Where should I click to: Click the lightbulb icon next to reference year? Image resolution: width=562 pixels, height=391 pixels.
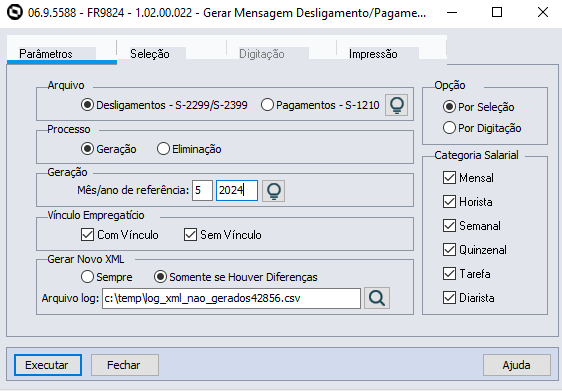[x=273, y=191]
